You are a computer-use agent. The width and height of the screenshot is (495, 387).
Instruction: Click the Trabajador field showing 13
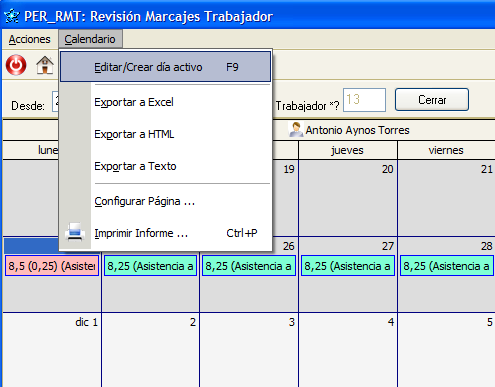coord(364,100)
